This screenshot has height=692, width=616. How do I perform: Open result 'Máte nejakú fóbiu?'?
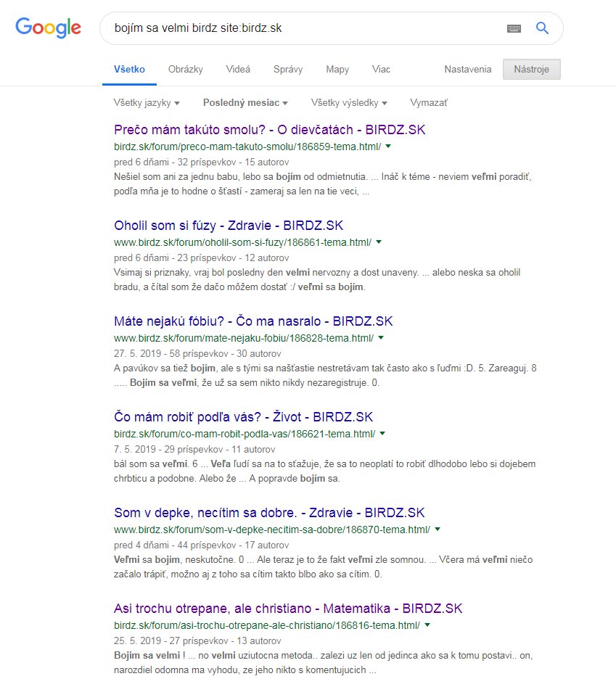(x=253, y=321)
